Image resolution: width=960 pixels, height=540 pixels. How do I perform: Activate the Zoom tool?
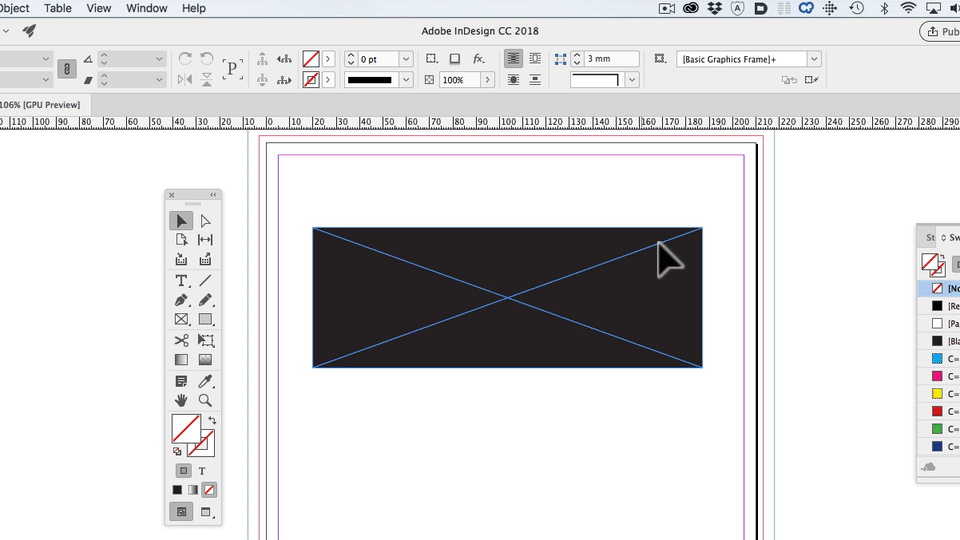pos(205,400)
